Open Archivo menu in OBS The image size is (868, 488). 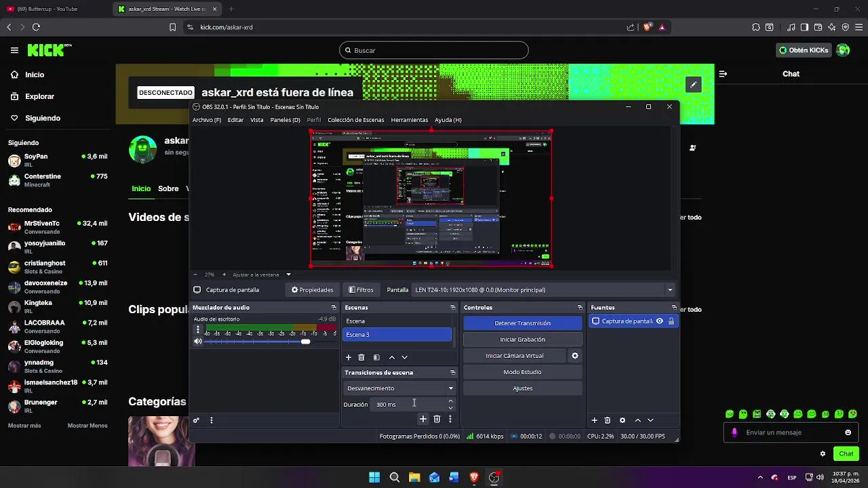207,120
